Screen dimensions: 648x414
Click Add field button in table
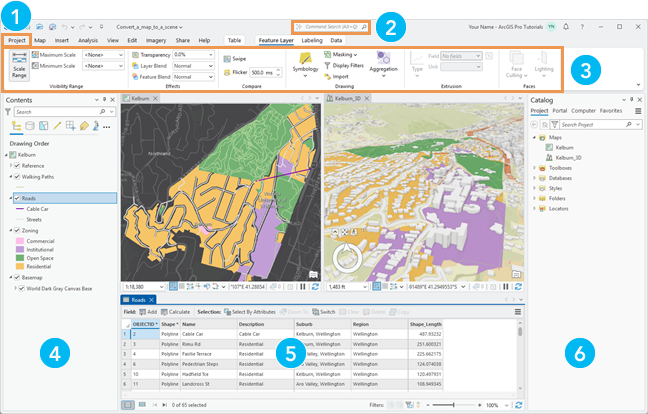coord(148,312)
